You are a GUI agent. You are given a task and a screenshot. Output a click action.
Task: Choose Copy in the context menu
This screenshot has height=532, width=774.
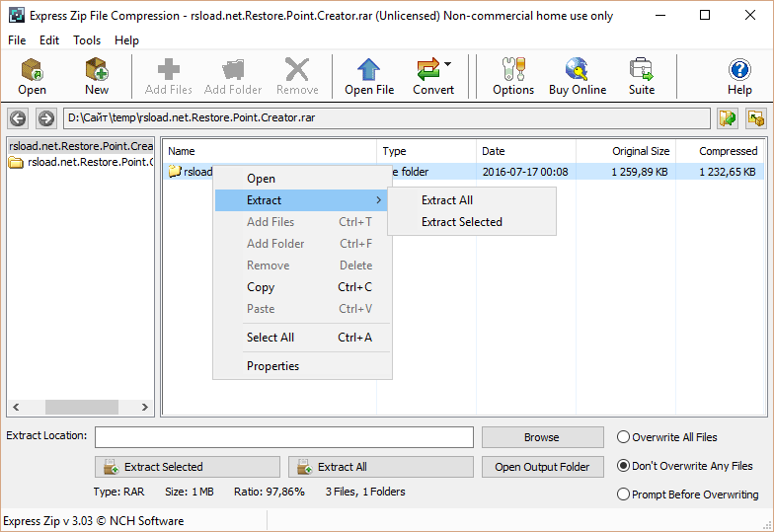(302, 287)
